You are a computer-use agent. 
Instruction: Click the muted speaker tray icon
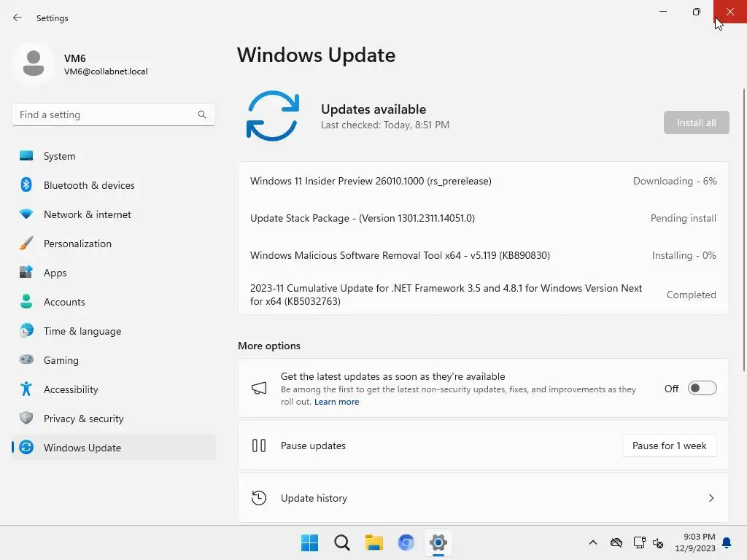pos(658,542)
